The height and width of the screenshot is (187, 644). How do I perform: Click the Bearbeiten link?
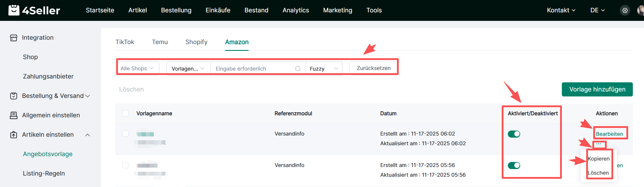point(609,134)
